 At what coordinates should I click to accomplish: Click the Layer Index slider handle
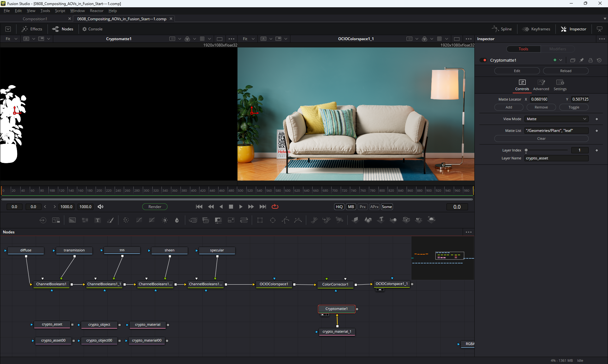[x=526, y=150]
